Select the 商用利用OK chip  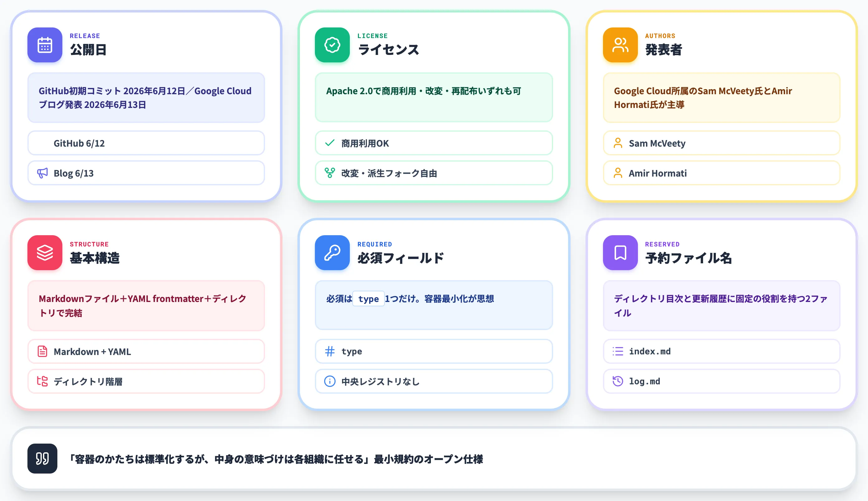(434, 143)
